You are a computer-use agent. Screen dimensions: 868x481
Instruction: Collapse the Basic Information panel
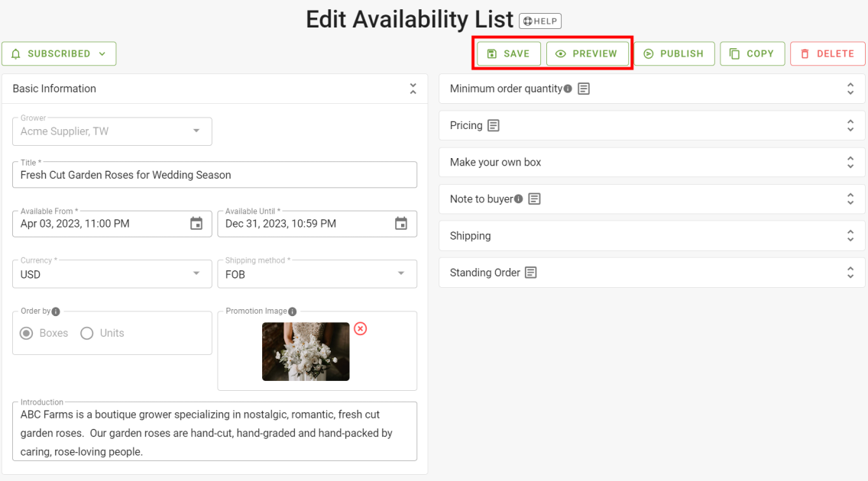[413, 89]
